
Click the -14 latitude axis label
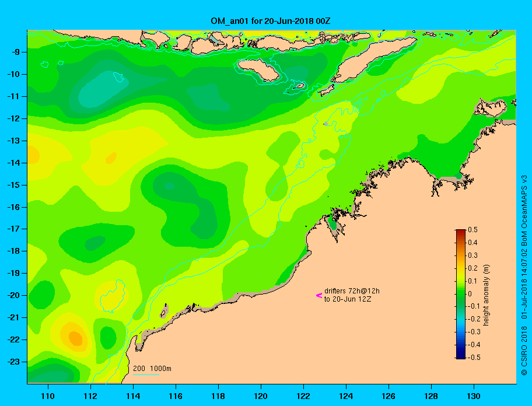[x=13, y=163]
